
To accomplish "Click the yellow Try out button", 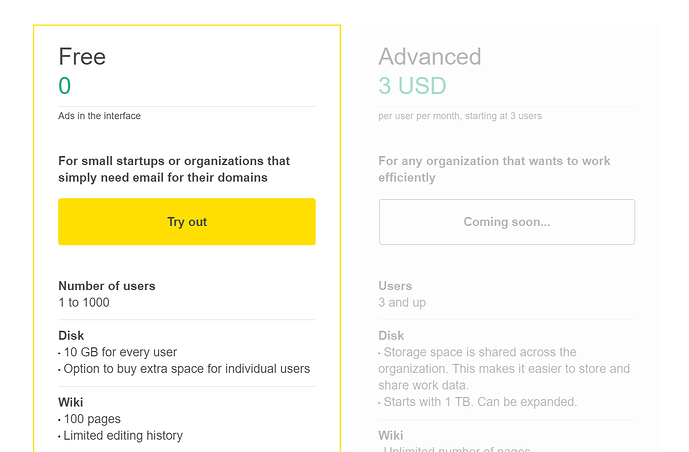I will [x=187, y=222].
